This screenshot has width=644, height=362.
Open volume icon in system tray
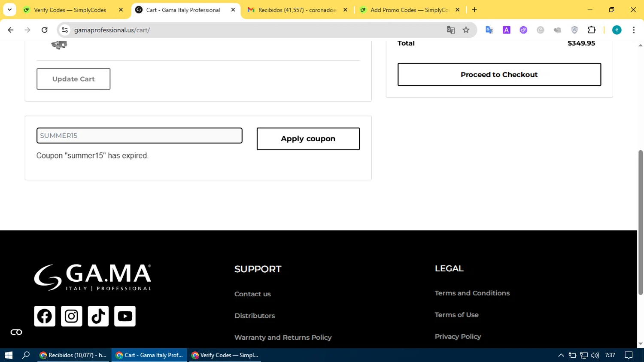pos(595,355)
